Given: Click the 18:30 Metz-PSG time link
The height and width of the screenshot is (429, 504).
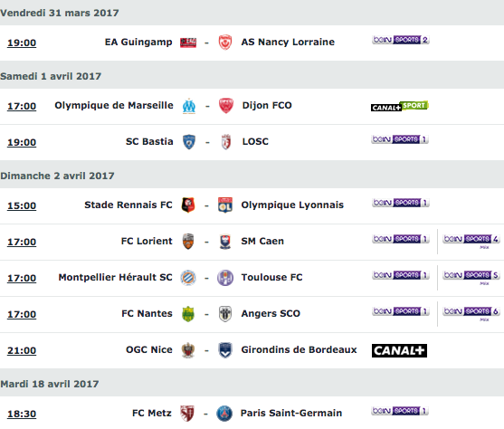Looking at the screenshot, I should (22, 414).
